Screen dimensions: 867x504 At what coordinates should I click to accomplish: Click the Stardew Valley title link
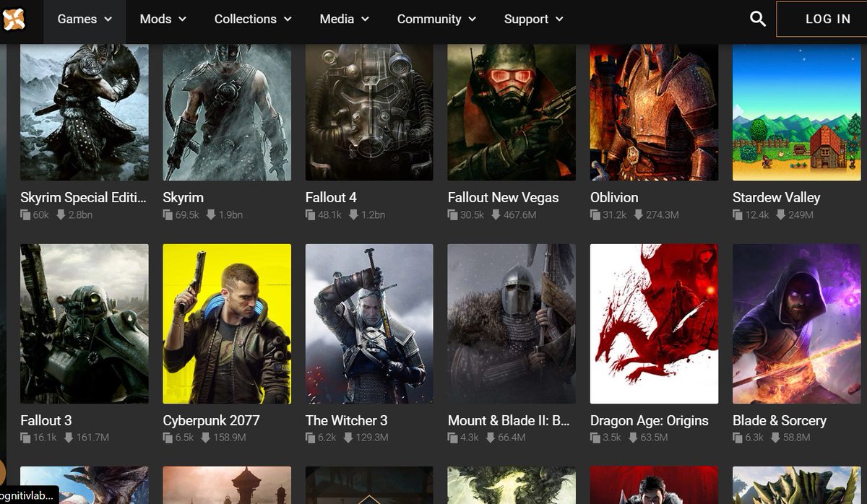(776, 197)
